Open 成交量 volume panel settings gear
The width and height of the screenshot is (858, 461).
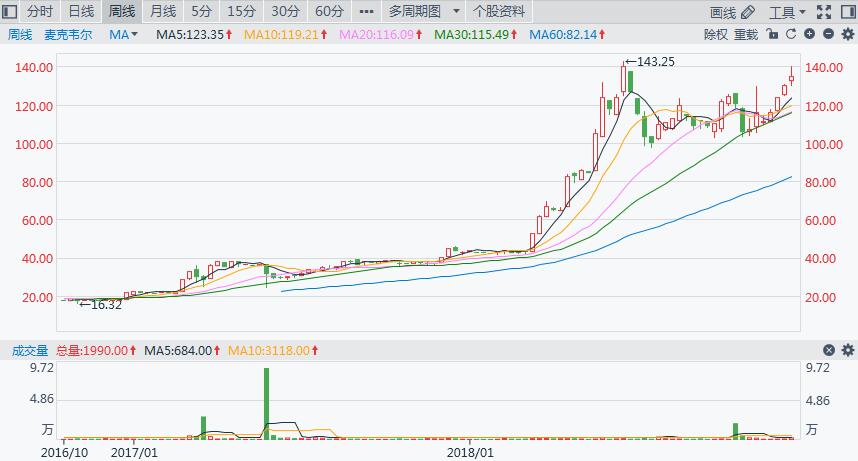848,350
